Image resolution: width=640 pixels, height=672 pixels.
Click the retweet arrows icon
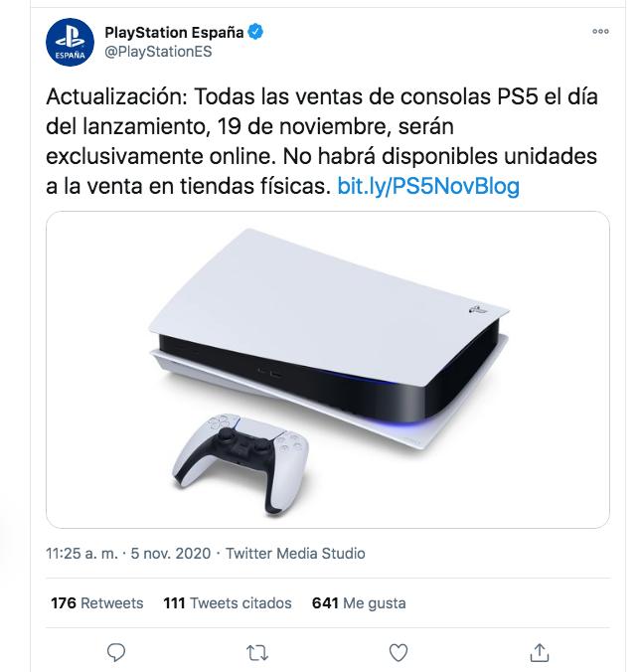pos(257,653)
